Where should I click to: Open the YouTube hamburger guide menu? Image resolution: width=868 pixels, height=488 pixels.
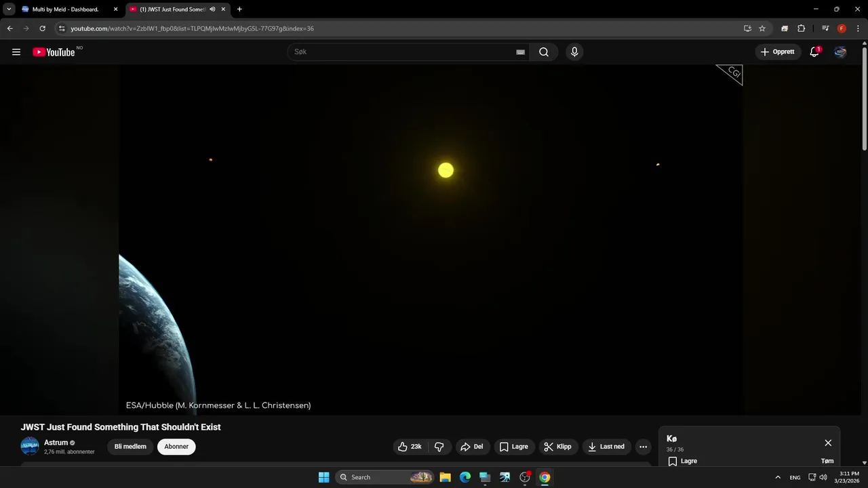click(16, 52)
